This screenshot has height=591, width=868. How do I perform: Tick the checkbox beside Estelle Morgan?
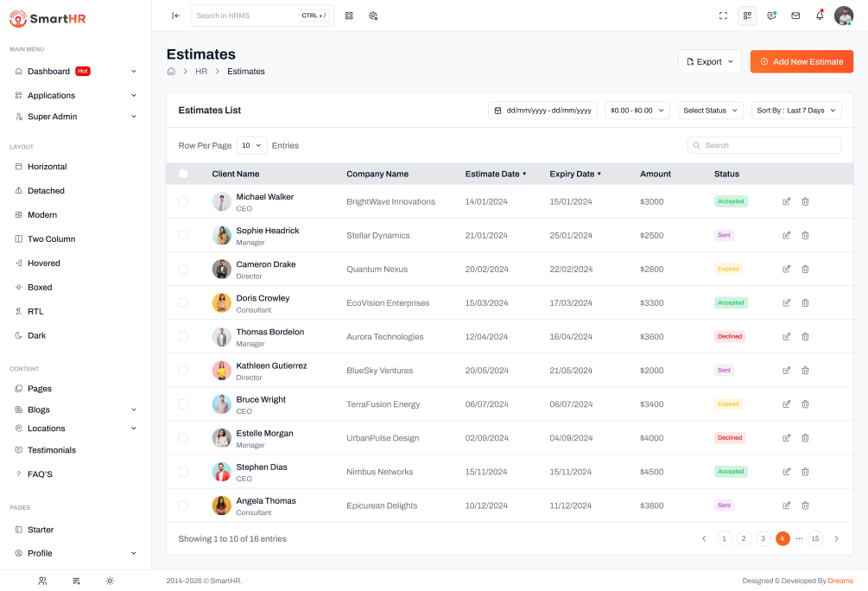183,438
